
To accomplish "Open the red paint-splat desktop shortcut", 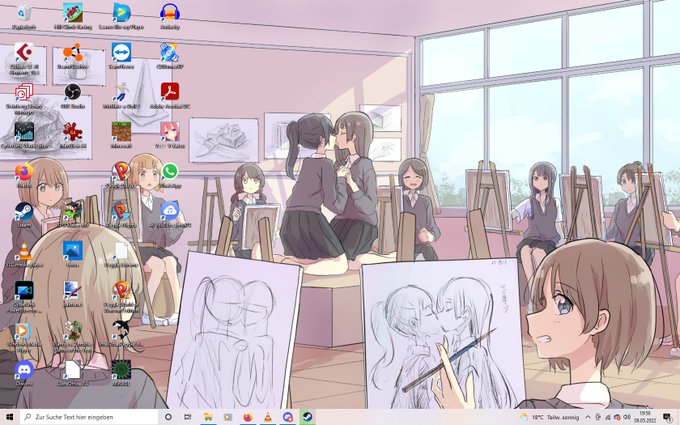I will pos(72,135).
